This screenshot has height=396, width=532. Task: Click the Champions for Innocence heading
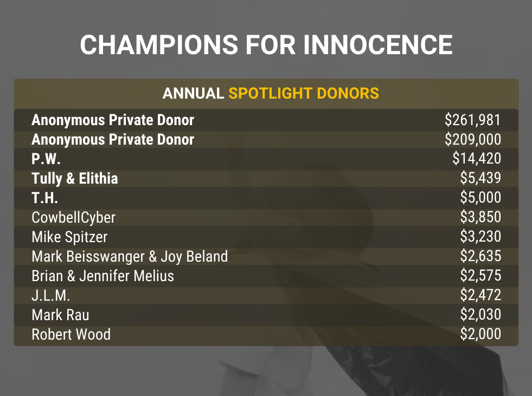coord(266,45)
